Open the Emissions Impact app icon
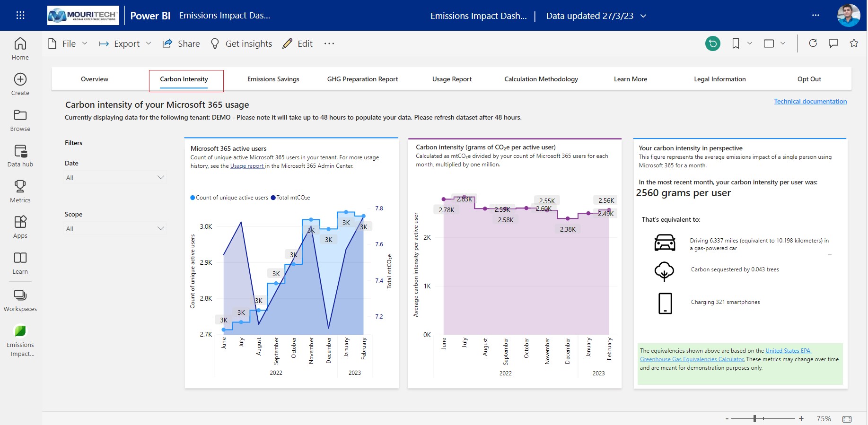This screenshot has width=868, height=425. (x=20, y=331)
